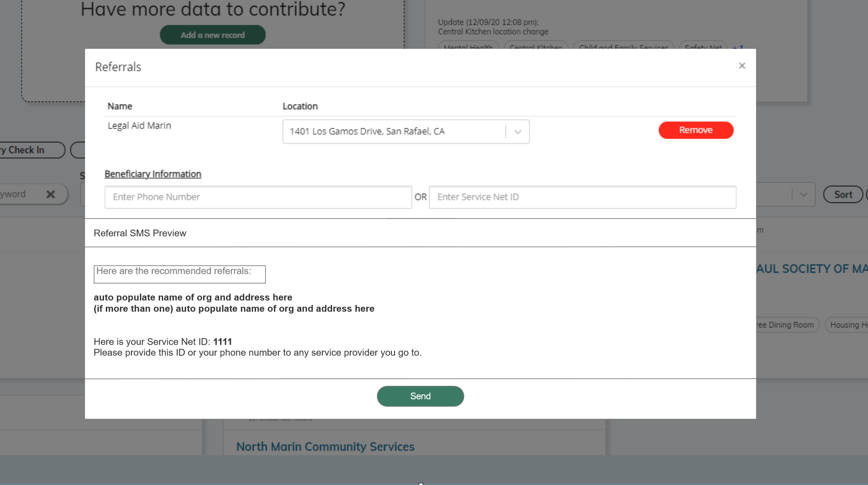
Task: Select the Mental Health tag
Action: [468, 47]
